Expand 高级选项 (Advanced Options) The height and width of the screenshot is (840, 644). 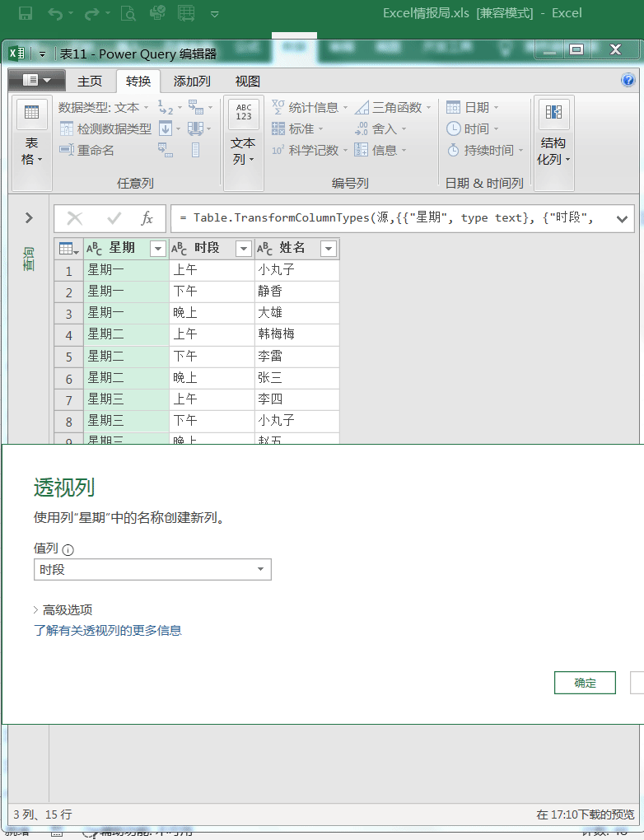tap(63, 610)
